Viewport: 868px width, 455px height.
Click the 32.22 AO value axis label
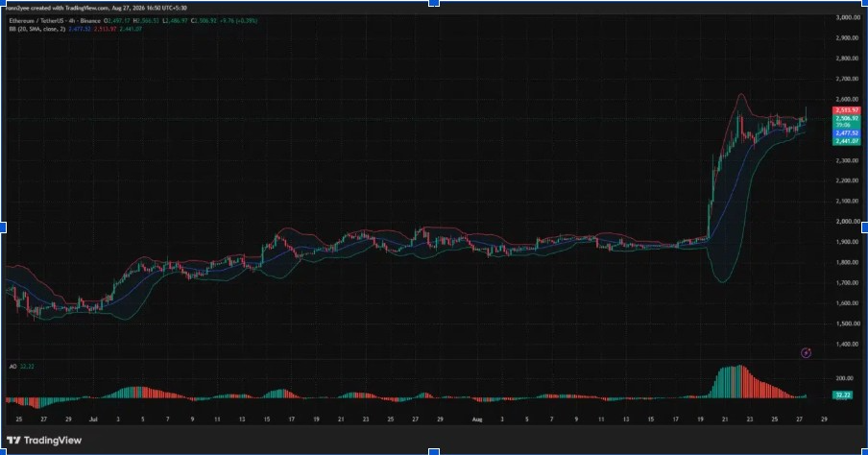842,395
